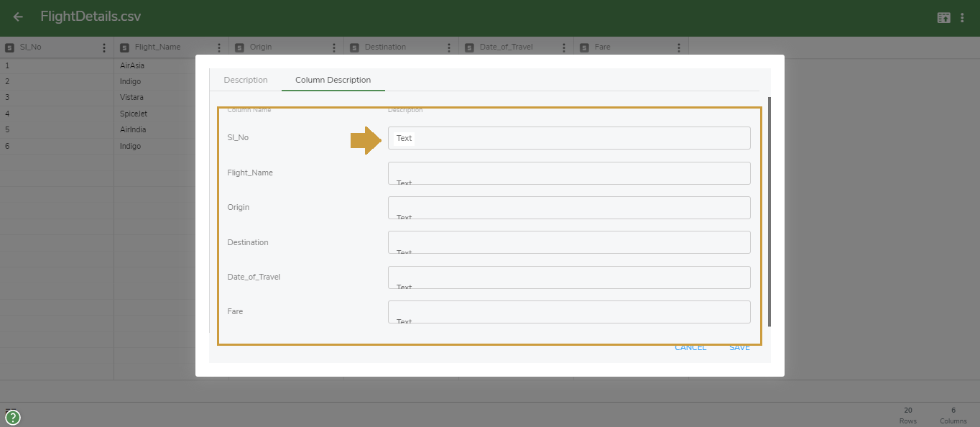This screenshot has width=980, height=427.
Task: Click the table export icon in the top toolbar
Action: pos(943,16)
